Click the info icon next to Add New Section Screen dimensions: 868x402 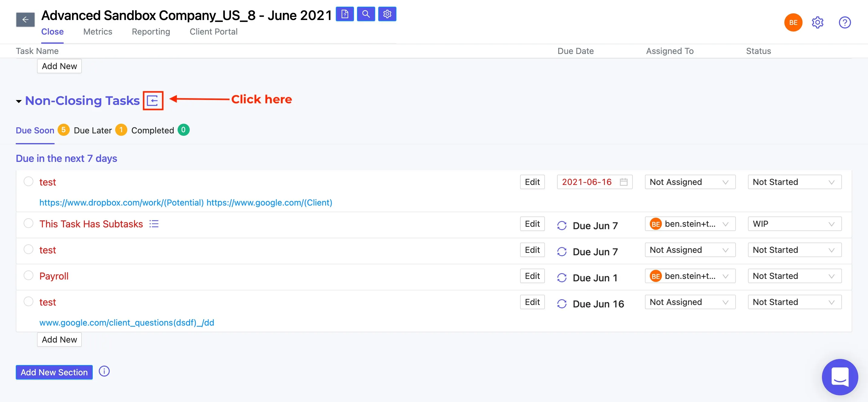[x=104, y=371]
